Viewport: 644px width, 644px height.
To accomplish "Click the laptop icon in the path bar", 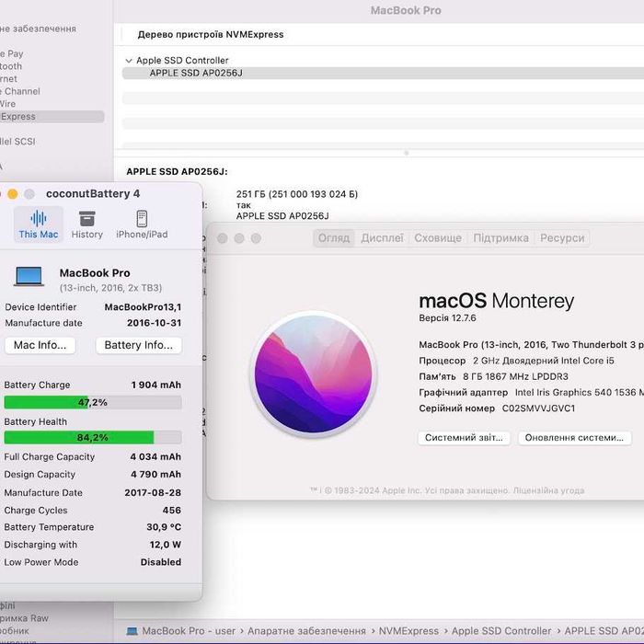I will pos(132,631).
